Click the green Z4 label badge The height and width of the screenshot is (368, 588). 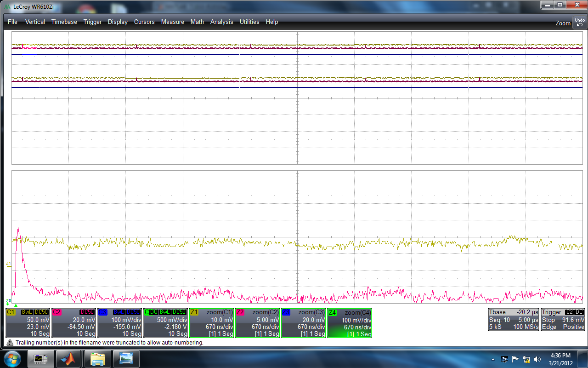pos(332,312)
